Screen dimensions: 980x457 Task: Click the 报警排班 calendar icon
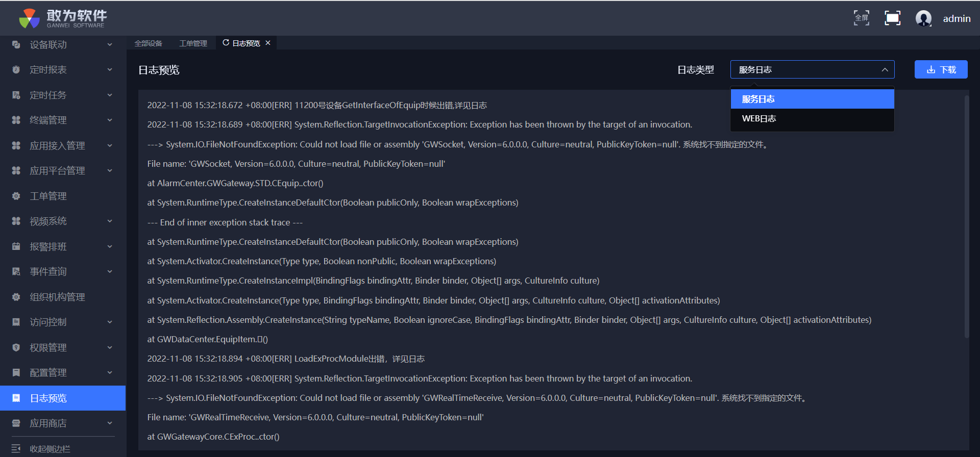click(16, 246)
